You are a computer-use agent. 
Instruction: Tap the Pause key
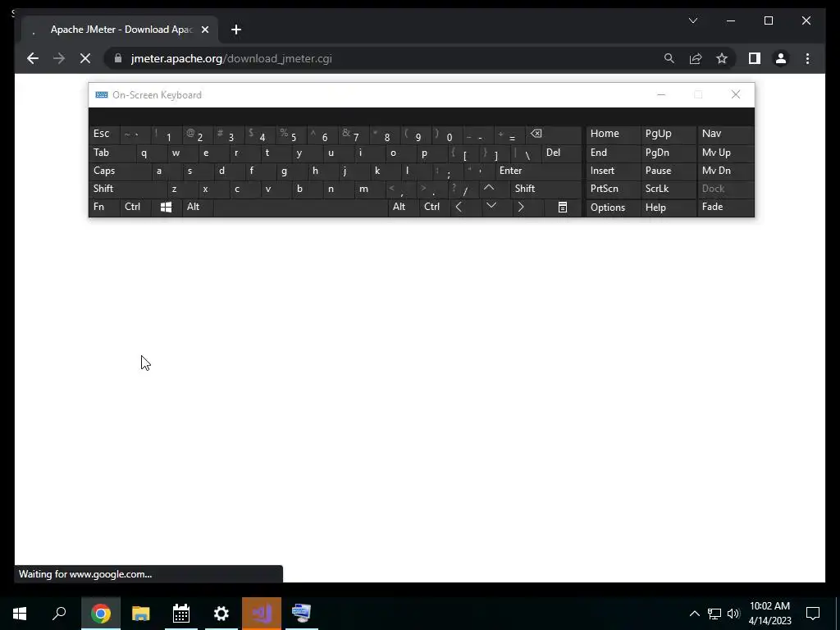668,171
